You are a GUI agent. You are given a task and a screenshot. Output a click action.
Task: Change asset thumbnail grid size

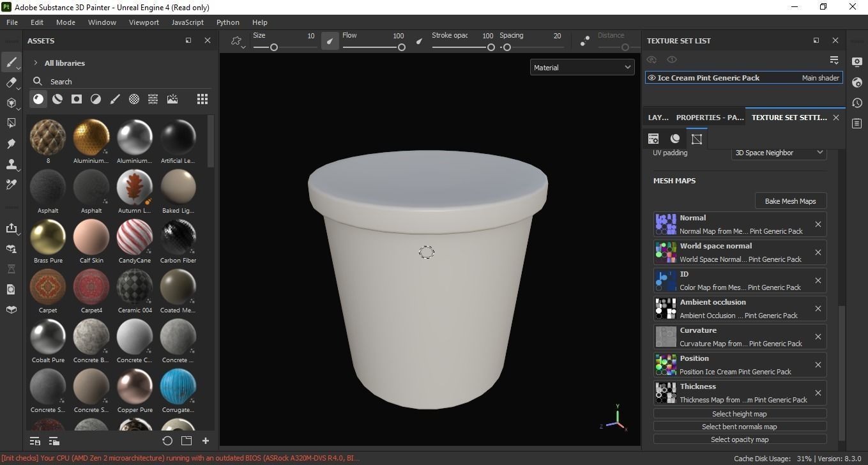click(202, 99)
